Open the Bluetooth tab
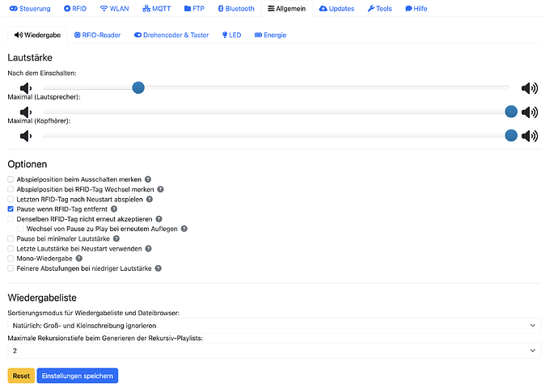 [236, 9]
